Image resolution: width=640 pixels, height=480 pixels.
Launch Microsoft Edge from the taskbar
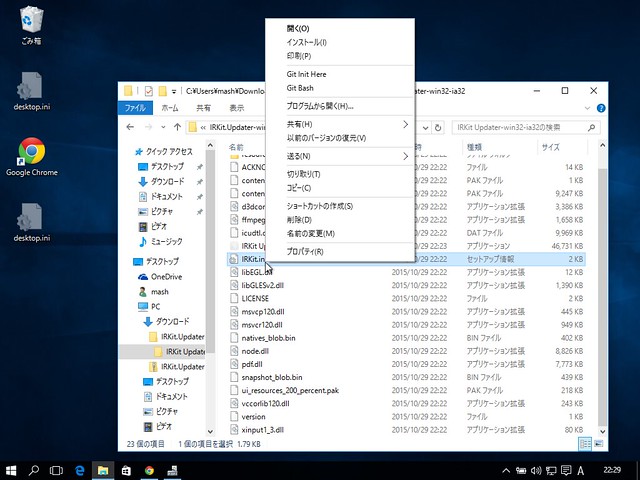point(80,471)
